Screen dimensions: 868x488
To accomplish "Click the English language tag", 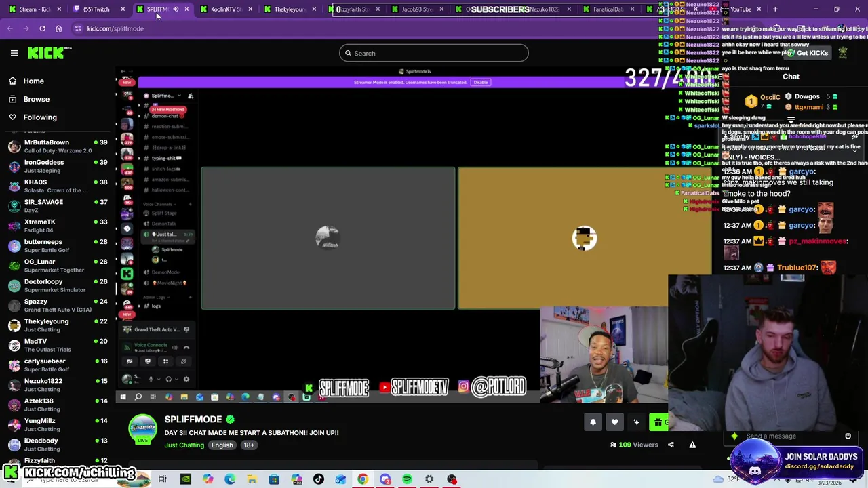I will tap(222, 445).
